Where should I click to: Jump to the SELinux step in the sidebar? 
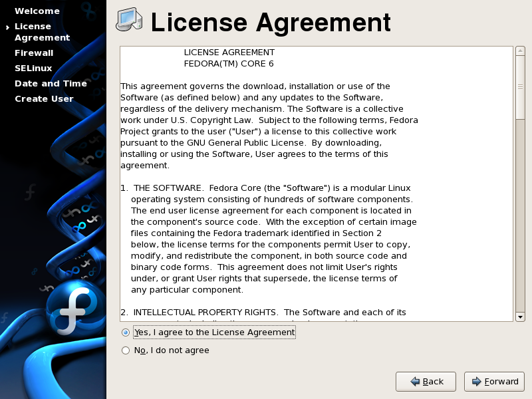(34, 68)
